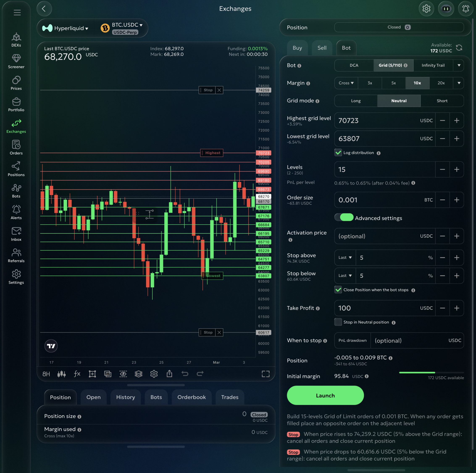
Task: Refresh the available balance
Action: [459, 47]
